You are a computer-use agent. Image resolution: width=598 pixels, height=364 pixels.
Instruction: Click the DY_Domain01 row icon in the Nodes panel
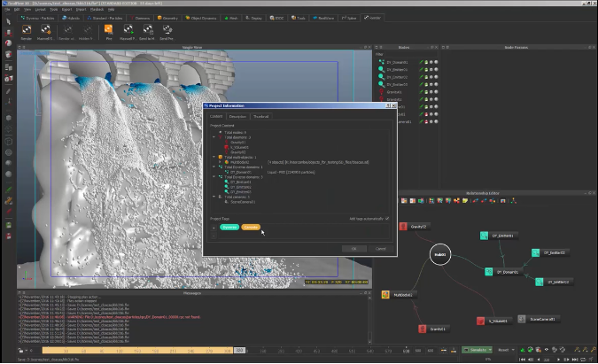381,62
